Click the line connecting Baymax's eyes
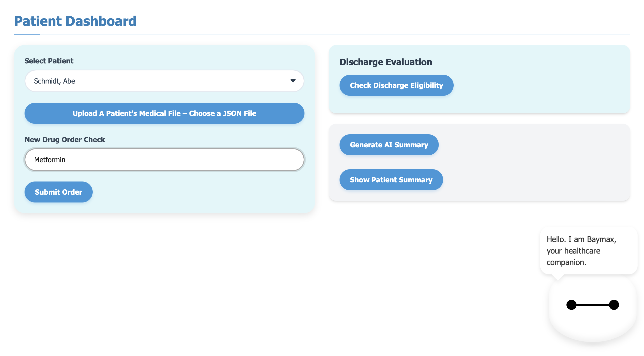Image resolution: width=644 pixels, height=356 pixels. [593, 305]
